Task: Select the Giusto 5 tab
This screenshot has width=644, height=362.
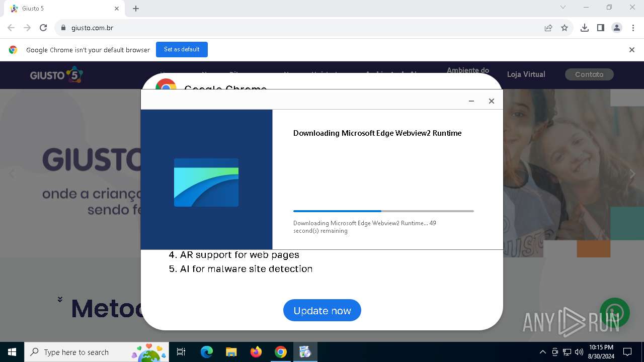Action: (x=64, y=9)
